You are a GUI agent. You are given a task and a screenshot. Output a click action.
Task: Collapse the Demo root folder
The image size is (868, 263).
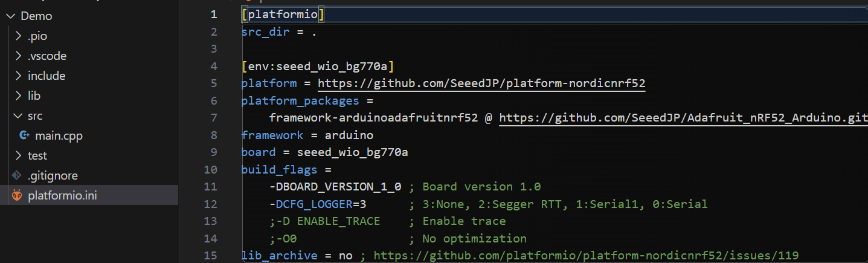pos(10,16)
